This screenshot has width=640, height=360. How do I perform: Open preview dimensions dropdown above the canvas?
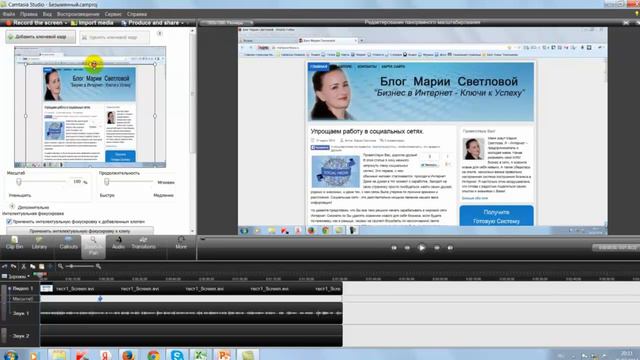coord(227,23)
